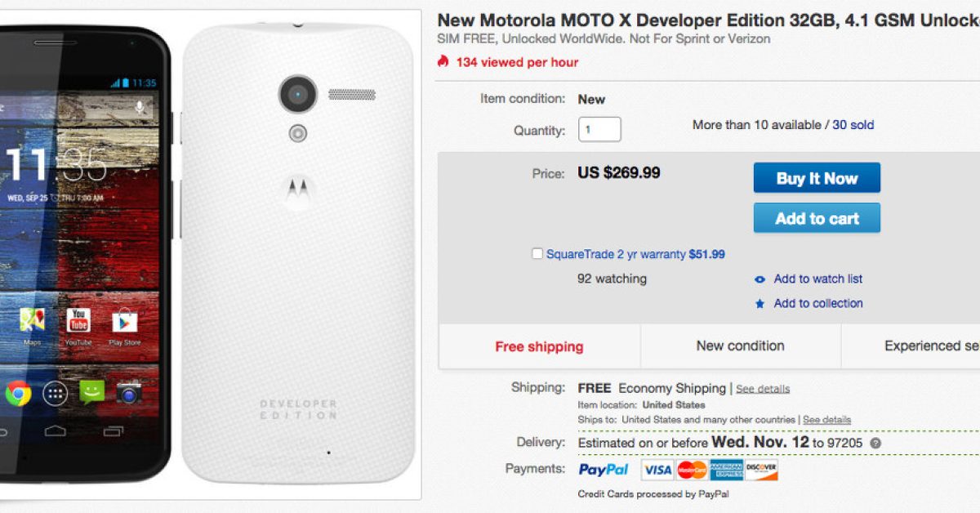
Task: Enable the SquareTrade 2 yr warranty checkbox
Action: tap(537, 254)
